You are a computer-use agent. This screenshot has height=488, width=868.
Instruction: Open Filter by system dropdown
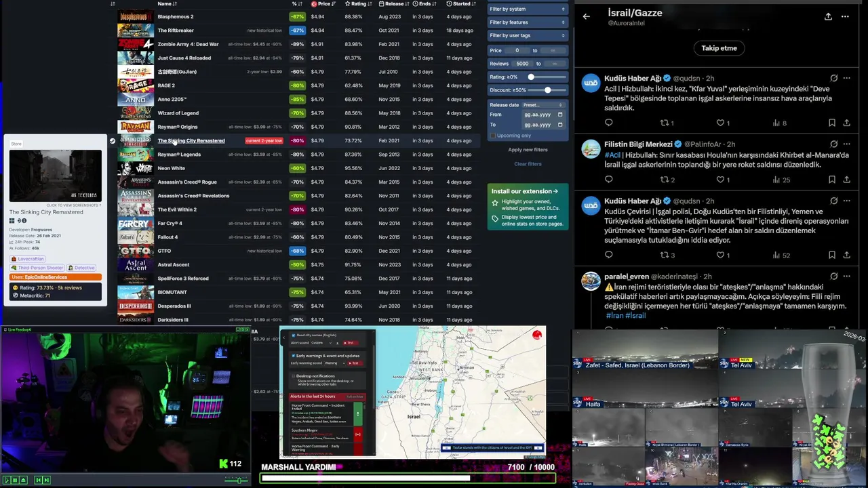tap(528, 9)
